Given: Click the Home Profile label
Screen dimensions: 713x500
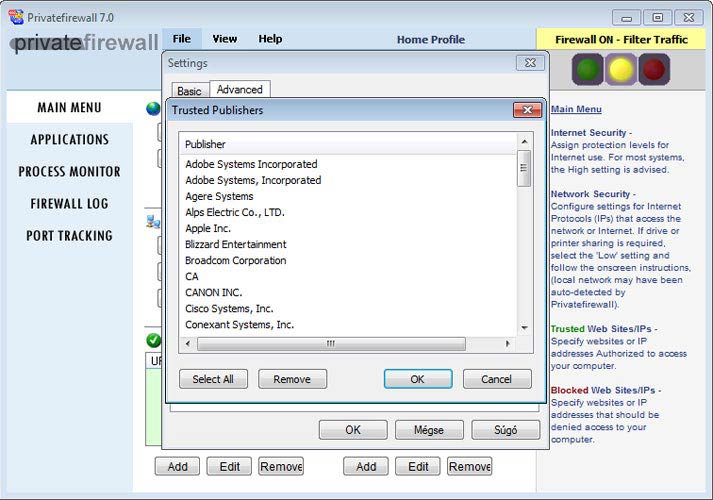Looking at the screenshot, I should coord(431,40).
